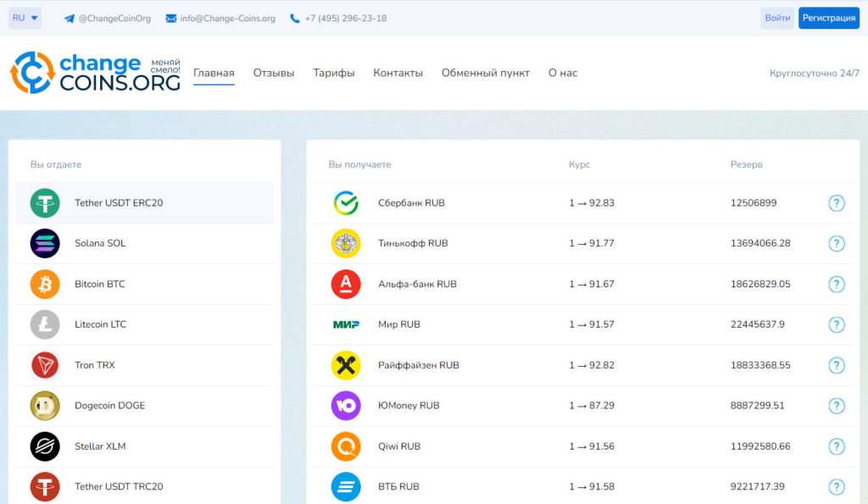Click the help icon in Мир row
868x504 pixels.
click(837, 324)
